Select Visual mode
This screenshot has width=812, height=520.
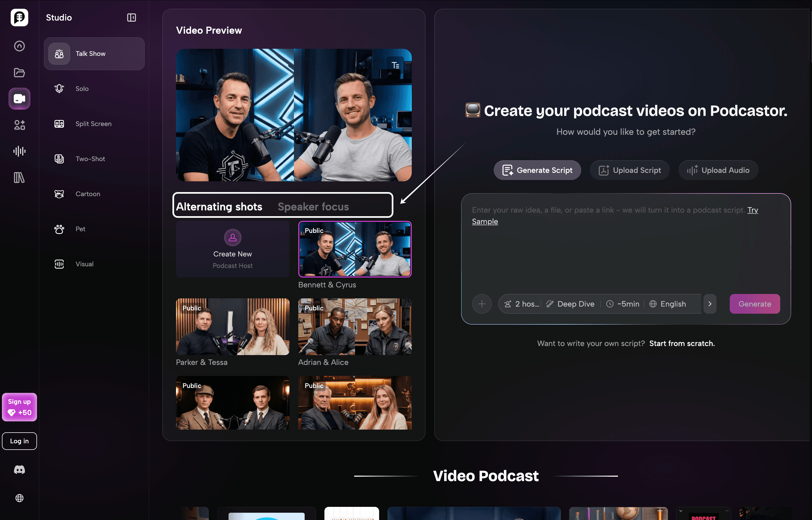(94, 264)
